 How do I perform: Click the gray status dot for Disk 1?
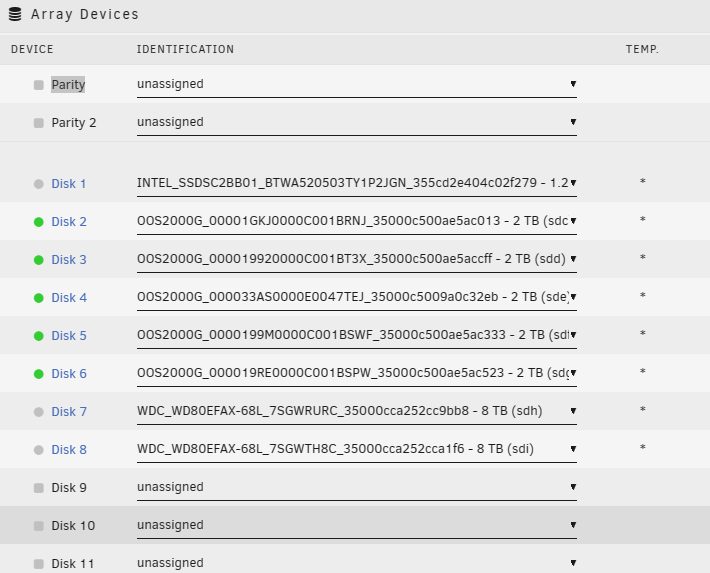(x=38, y=184)
